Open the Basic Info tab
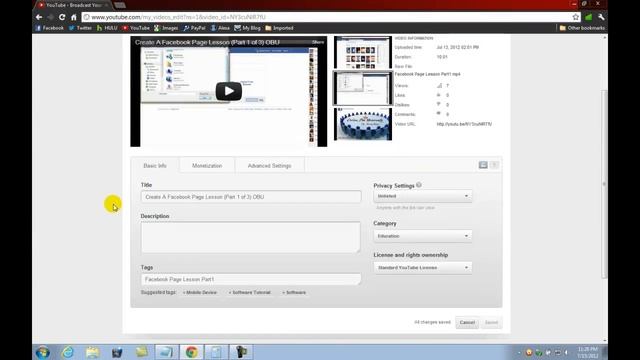 point(155,166)
